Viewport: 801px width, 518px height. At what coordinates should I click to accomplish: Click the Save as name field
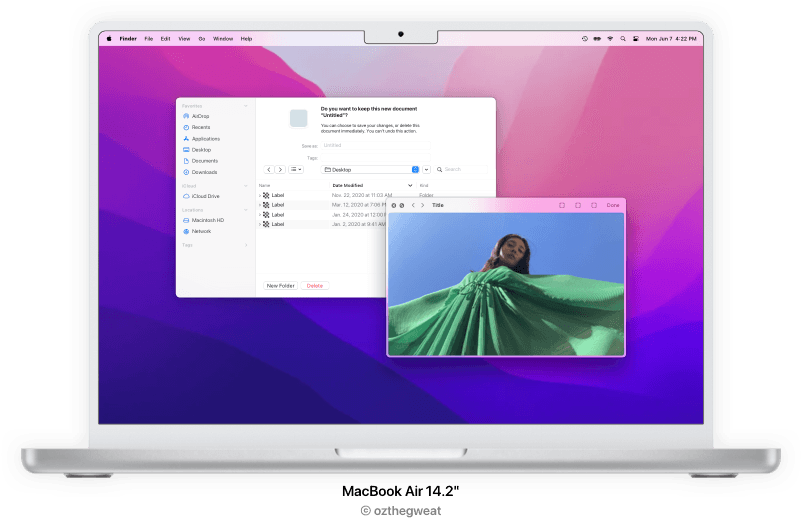[375, 146]
